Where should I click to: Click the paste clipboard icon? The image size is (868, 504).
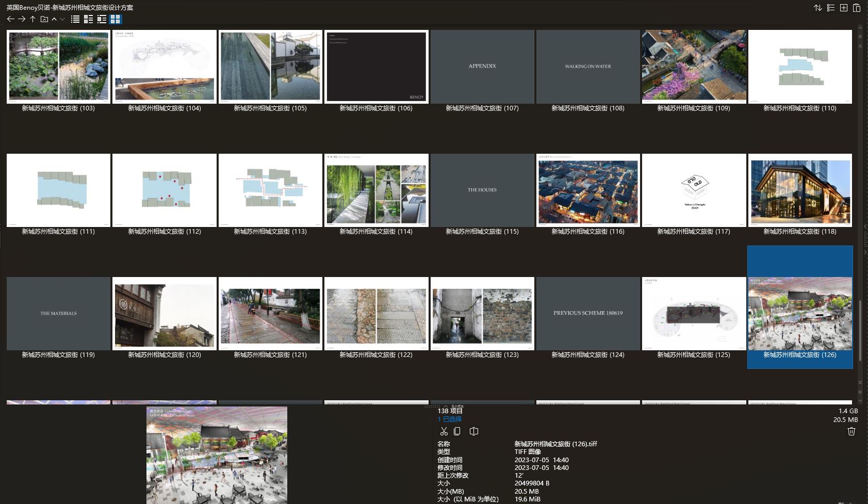857,8
